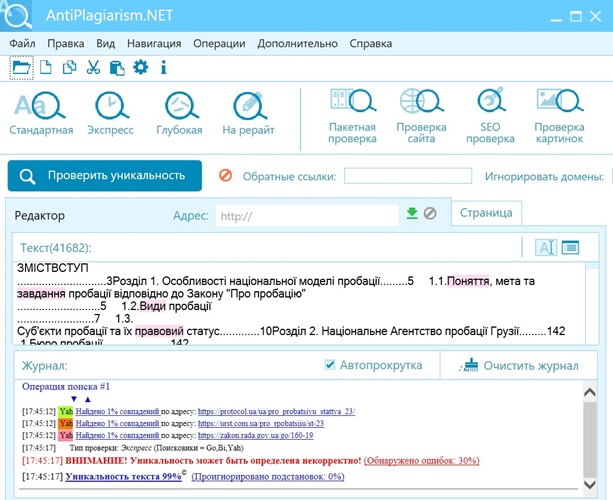Switch to list view mode icon
Screen dimensions: 613x500
tap(570, 247)
